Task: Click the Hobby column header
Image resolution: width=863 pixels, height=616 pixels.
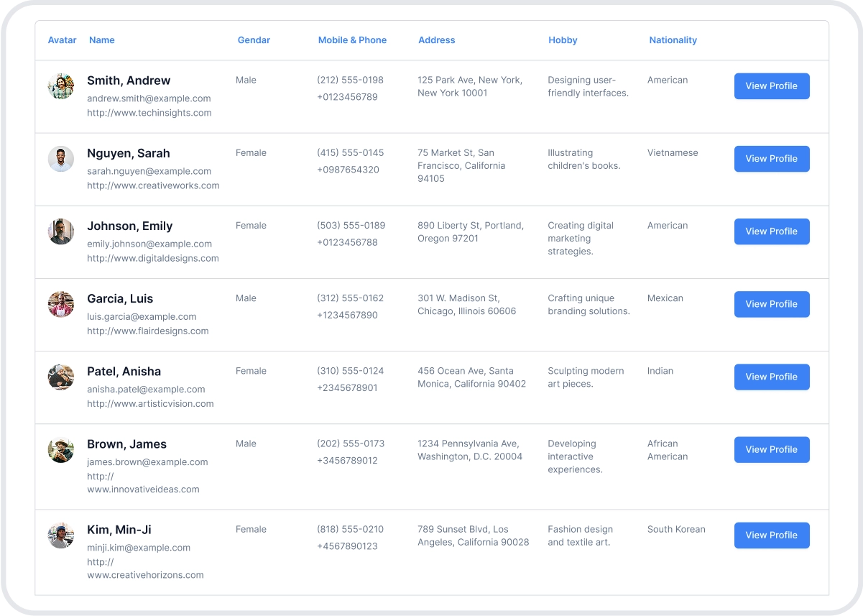Action: click(x=563, y=40)
